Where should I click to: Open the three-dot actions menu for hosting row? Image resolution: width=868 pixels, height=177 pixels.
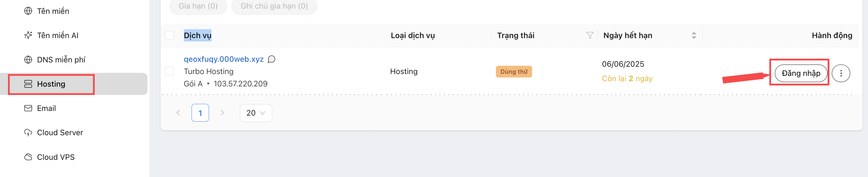click(x=841, y=73)
